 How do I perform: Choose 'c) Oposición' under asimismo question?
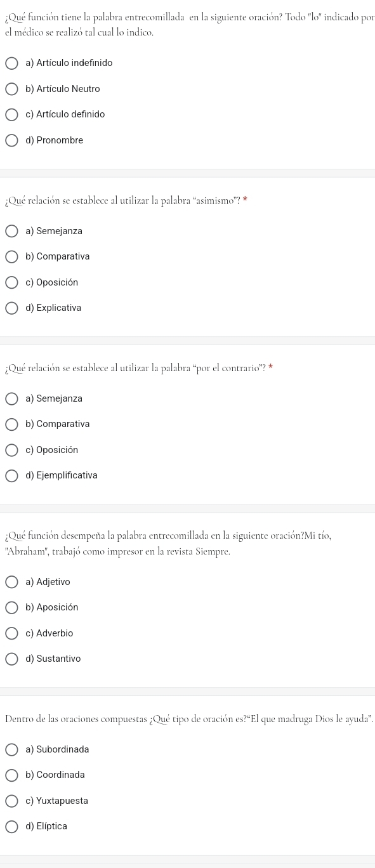(12, 282)
